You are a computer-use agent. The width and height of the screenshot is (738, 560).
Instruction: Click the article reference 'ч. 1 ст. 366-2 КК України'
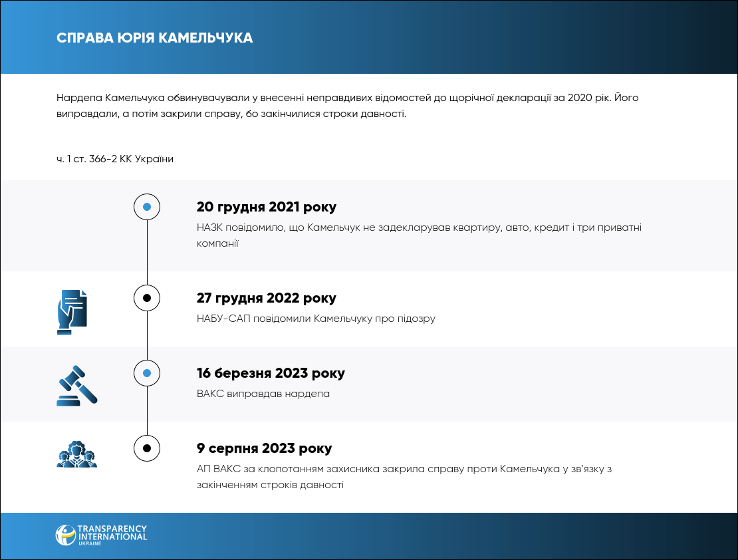115,159
